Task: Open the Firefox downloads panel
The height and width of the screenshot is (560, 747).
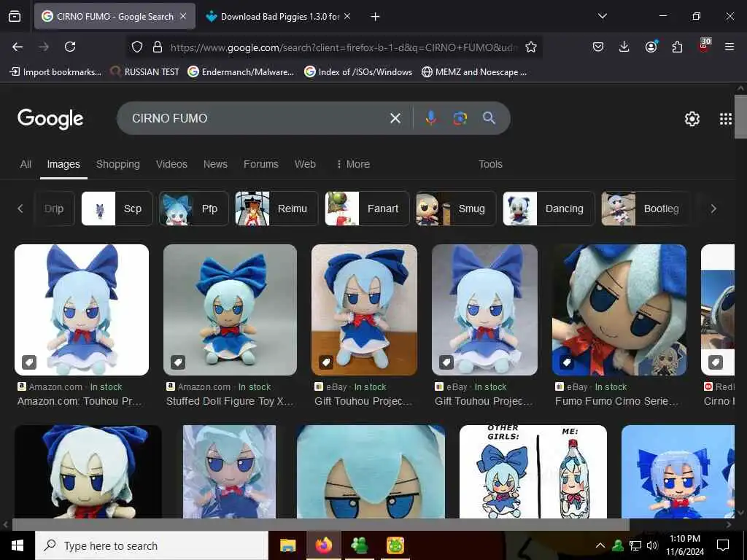Action: pyautogui.click(x=624, y=47)
